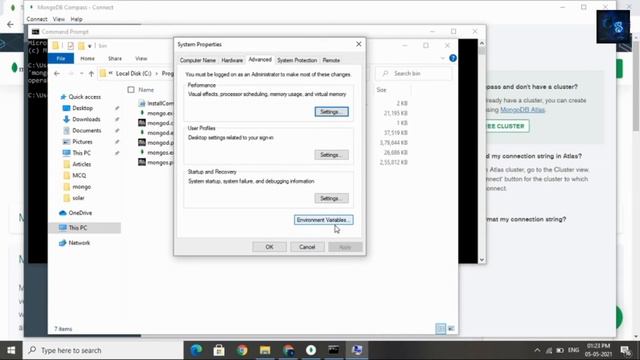Viewport: 640px width, 360px height.
Task: Toggle select-all checkbox beside Name column
Action: (131, 90)
